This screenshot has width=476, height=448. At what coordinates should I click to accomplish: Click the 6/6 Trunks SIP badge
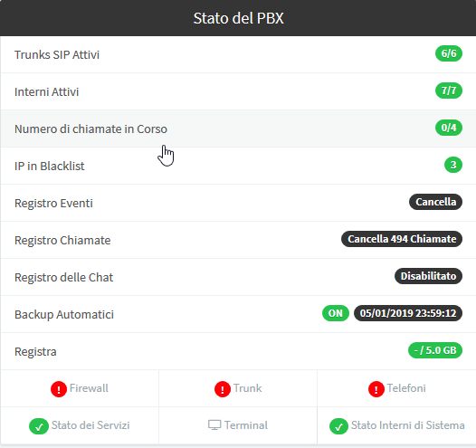pyautogui.click(x=449, y=53)
